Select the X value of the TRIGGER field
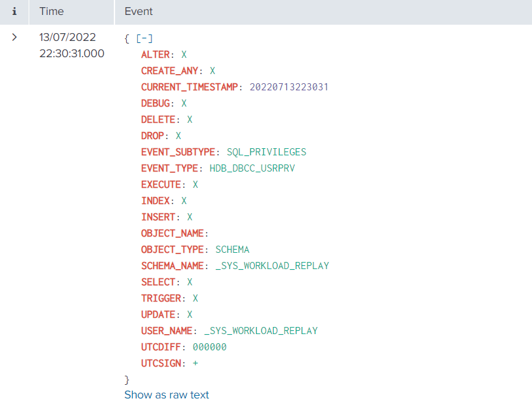Screen dimensions: 532x403 click(195, 298)
